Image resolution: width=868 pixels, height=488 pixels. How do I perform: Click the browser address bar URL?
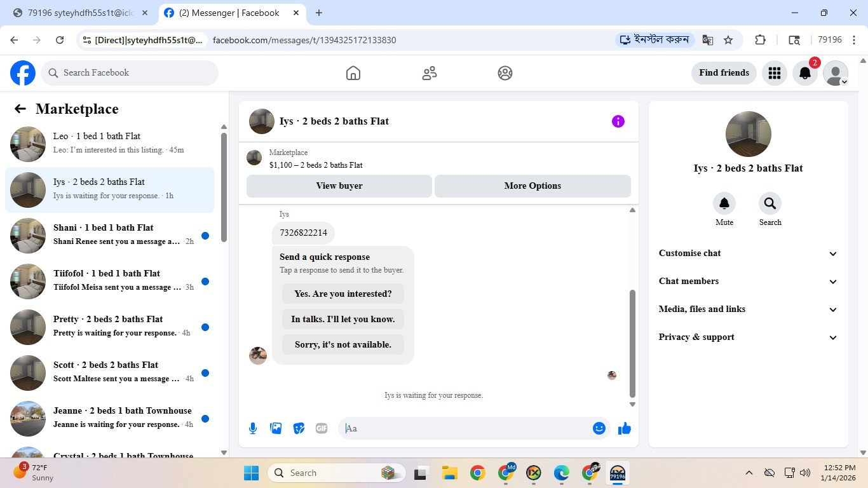[304, 40]
